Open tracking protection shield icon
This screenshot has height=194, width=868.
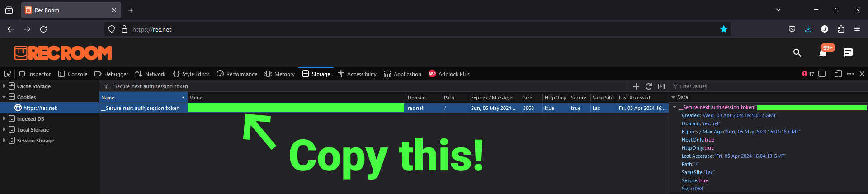coord(112,29)
